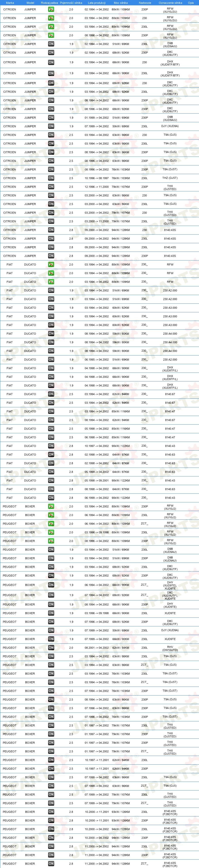This screenshot has width=199, height=868.
Task: Click engine size 2.0 in Peugeot 08.2001 row
Action: [71, 648]
